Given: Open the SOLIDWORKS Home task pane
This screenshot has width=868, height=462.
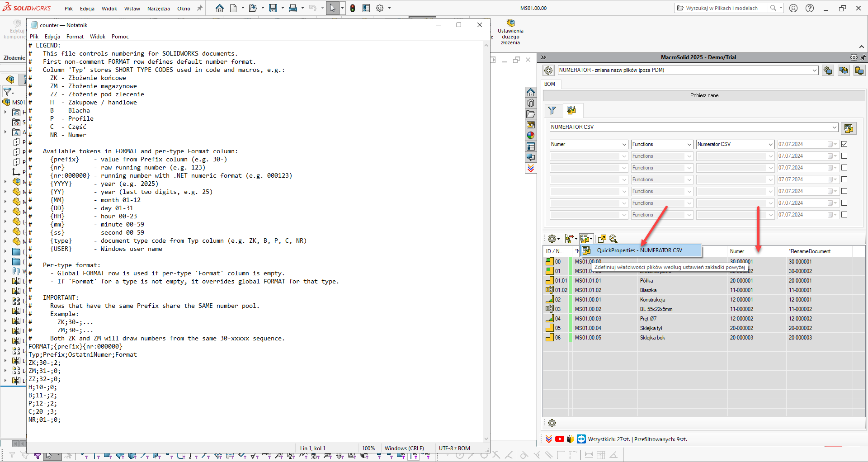Looking at the screenshot, I should [531, 92].
